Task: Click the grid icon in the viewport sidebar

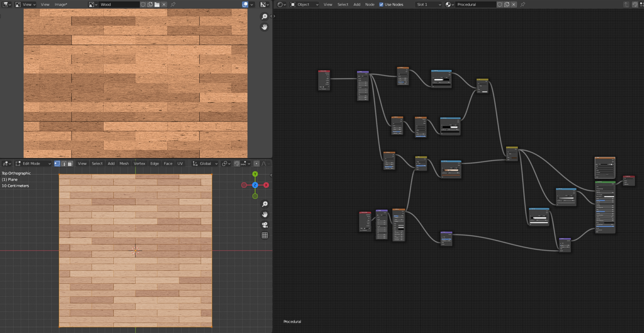Action: click(265, 235)
